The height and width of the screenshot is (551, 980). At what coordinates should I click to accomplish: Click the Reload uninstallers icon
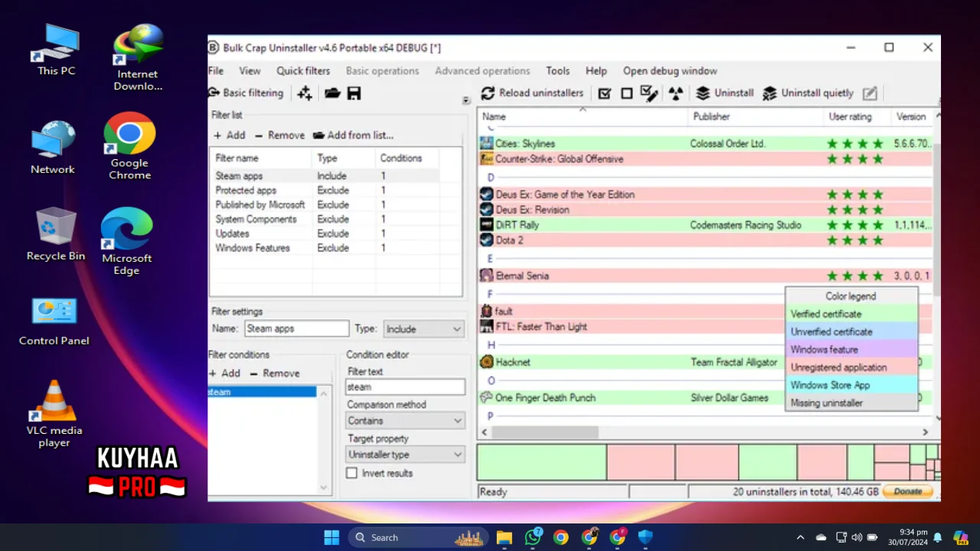coord(488,93)
